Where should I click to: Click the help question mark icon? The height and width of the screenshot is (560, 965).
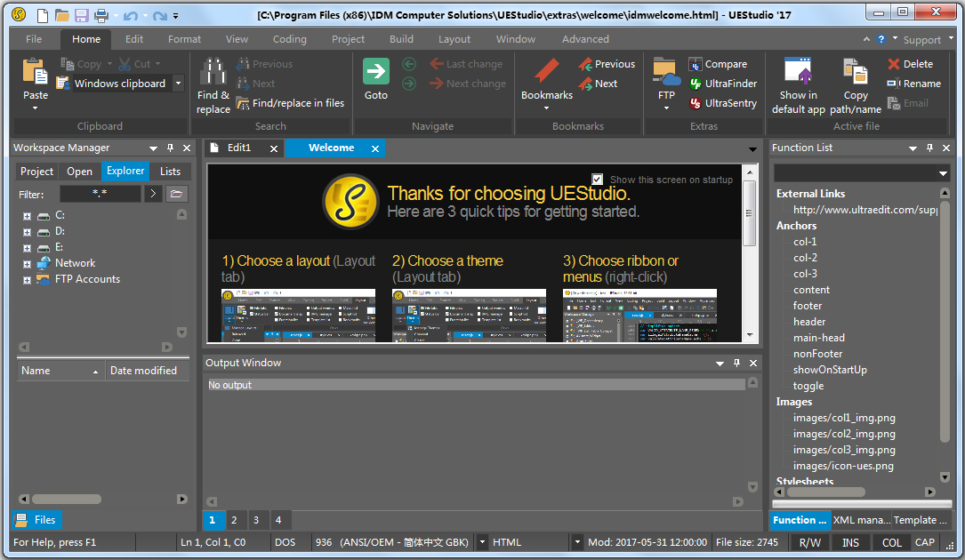(881, 39)
